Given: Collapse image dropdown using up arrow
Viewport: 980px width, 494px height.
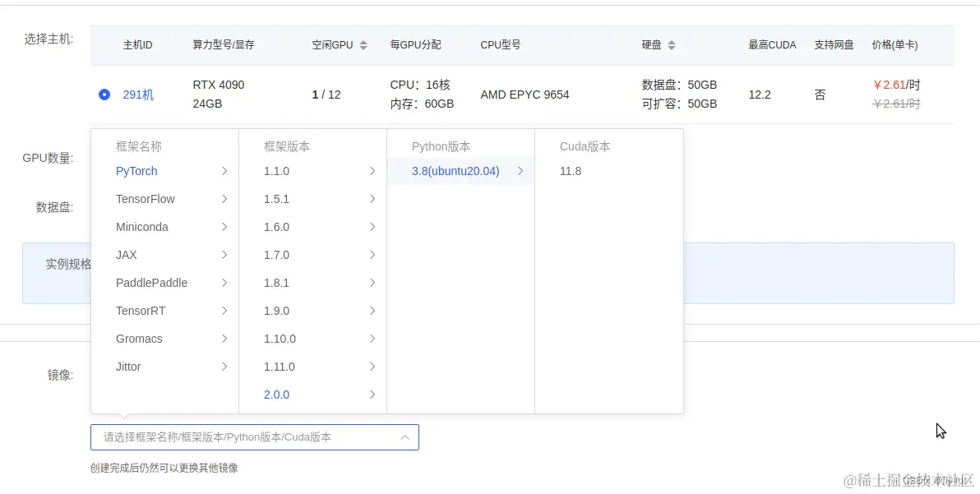Looking at the screenshot, I should (405, 437).
